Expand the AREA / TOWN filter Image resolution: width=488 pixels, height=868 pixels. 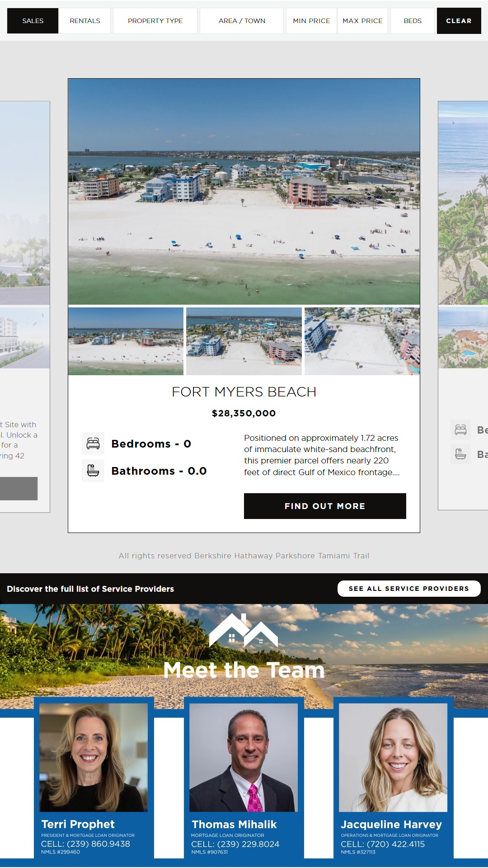click(242, 21)
